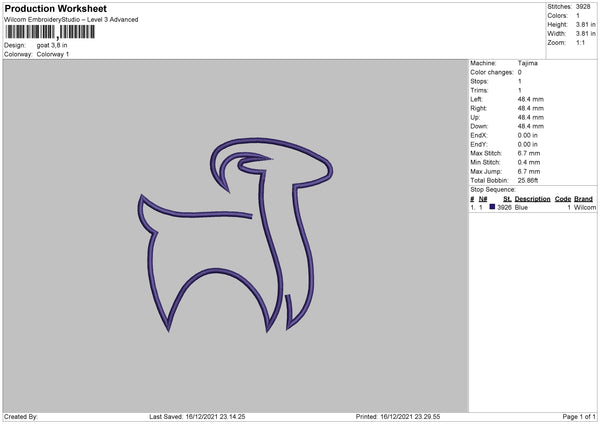This screenshot has height=424, width=600.
Task: Click the barcode under the worksheet title
Action: (x=50, y=32)
